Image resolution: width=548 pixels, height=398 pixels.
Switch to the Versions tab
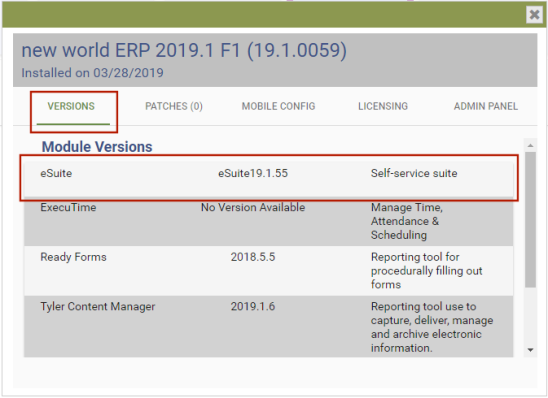71,106
